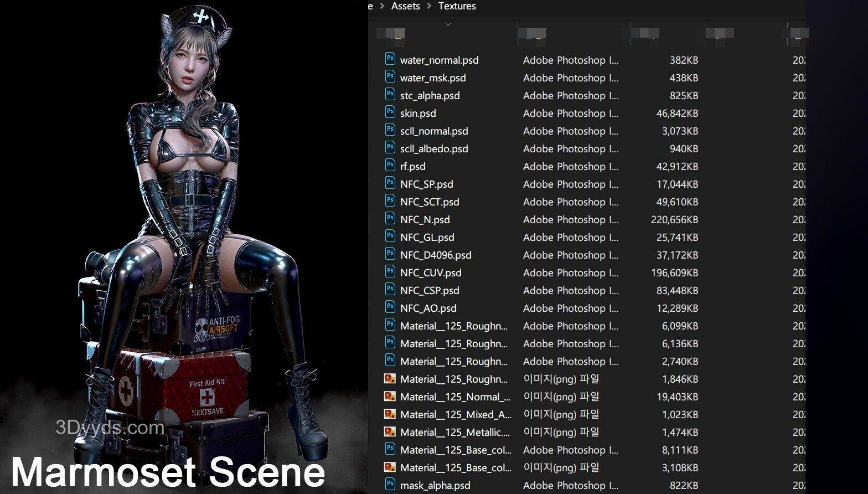This screenshot has height=494, width=868.
Task: Click the PNG icon for Material__125_Metallic file
Action: [390, 431]
